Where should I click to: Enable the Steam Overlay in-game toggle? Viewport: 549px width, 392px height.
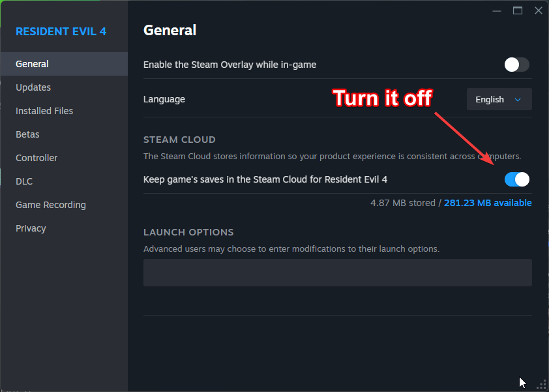tap(516, 65)
